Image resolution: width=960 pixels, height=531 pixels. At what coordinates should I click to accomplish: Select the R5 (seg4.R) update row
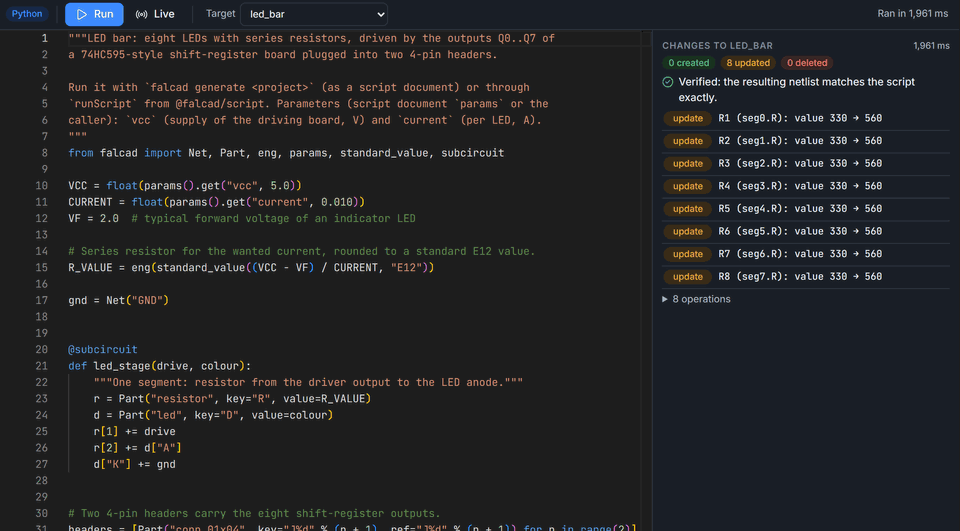click(x=806, y=209)
